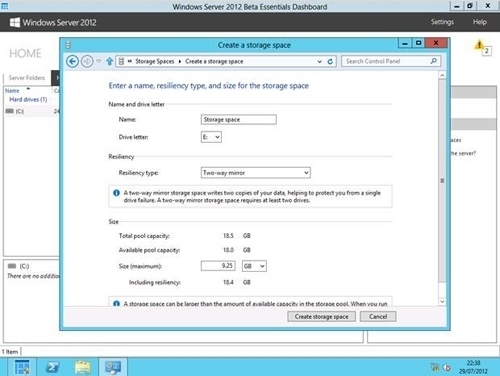Open the recent locations dropdown arrow
Screen dimensions: 500x376
point(99,61)
